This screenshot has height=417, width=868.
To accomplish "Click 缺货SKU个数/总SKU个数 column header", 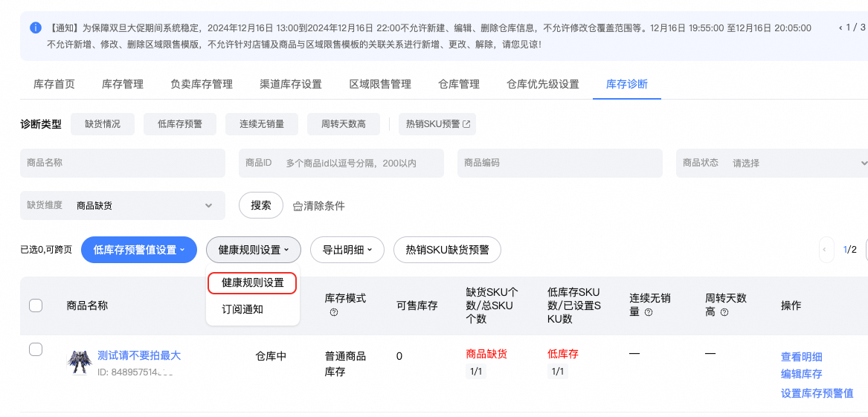I will pos(492,306).
